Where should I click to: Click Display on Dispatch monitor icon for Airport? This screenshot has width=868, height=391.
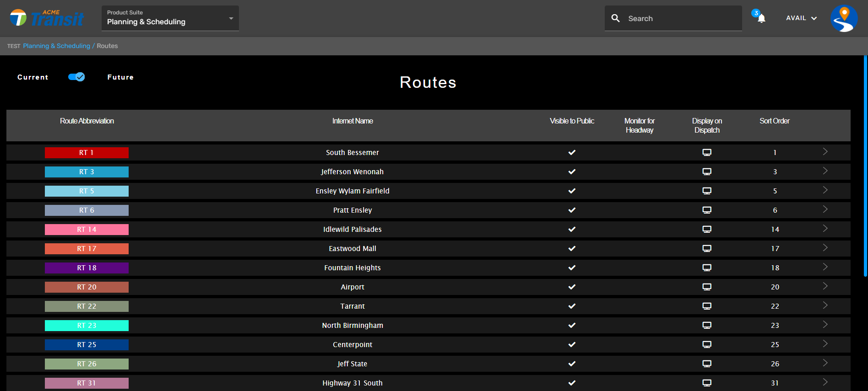pos(707,287)
